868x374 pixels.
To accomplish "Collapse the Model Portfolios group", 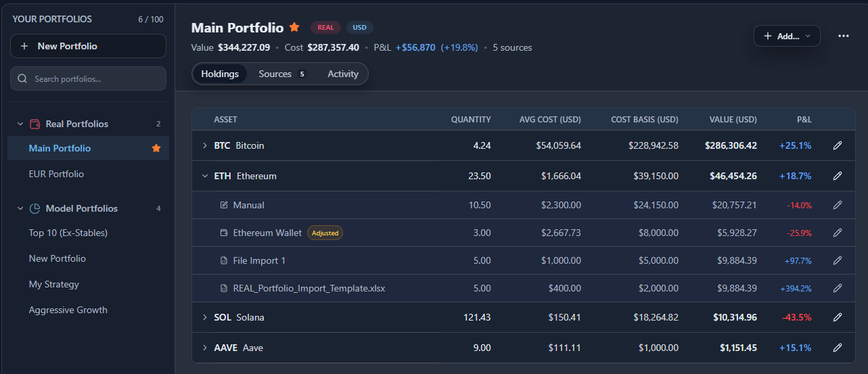I will [20, 208].
